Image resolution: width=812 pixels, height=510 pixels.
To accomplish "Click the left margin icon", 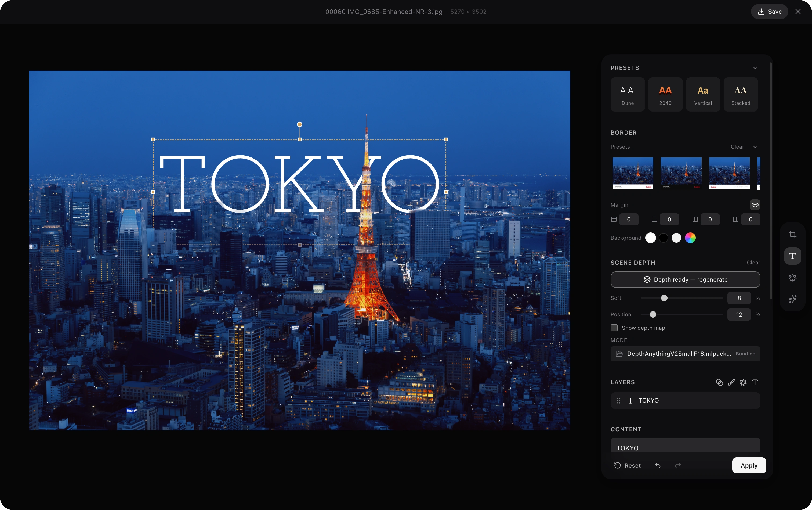I will pos(695,219).
